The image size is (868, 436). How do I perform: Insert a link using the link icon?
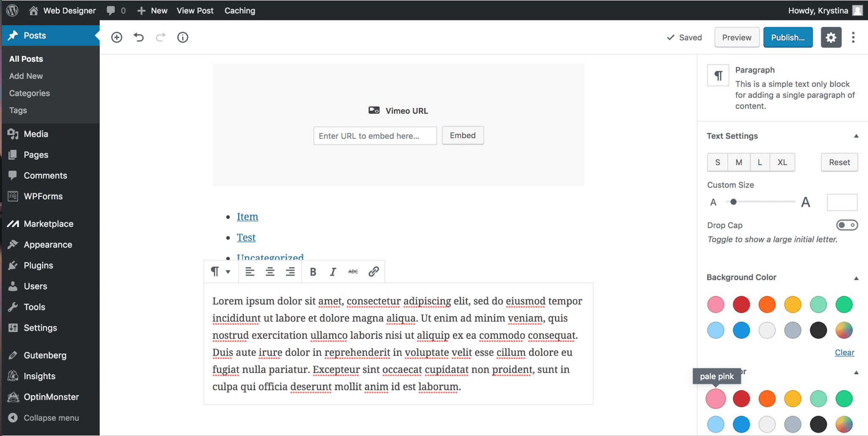coord(373,271)
